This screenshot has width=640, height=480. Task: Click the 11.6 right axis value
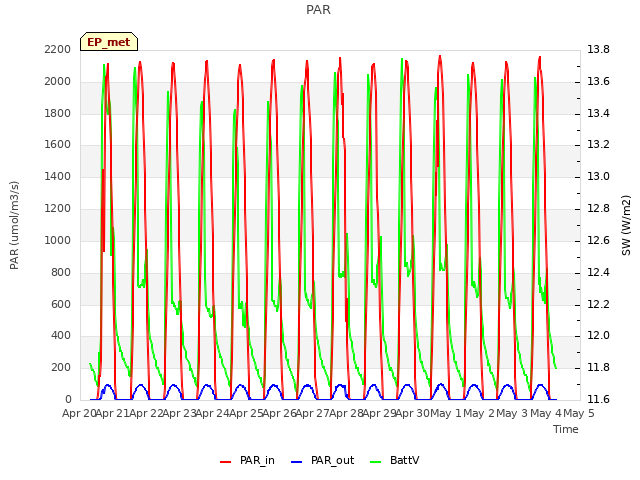598,400
